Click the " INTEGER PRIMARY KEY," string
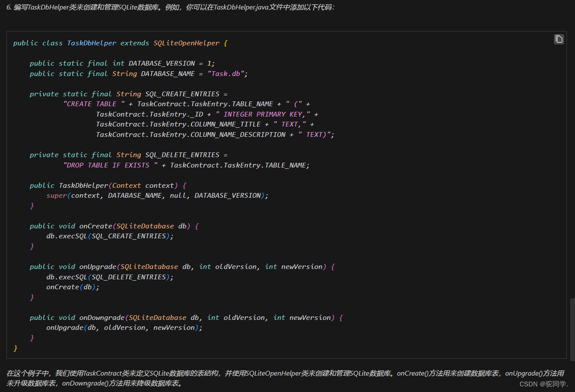This screenshot has width=575, height=392. coord(263,114)
